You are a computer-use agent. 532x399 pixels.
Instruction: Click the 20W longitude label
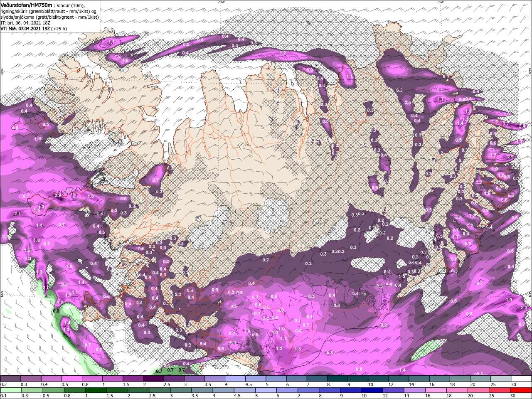pos(221,2)
